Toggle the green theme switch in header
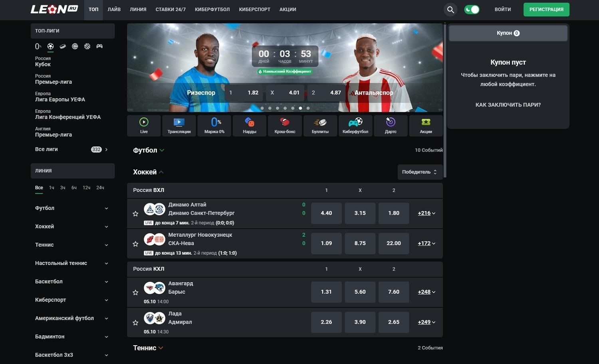 (x=472, y=10)
